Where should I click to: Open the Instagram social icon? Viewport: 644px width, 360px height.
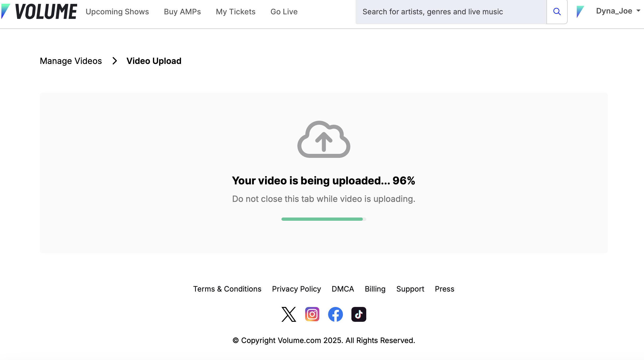tap(312, 314)
